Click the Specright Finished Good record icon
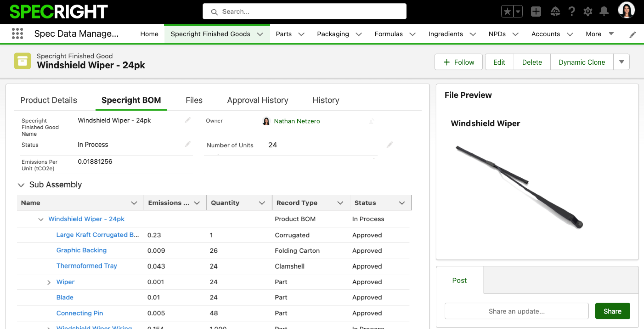644x329 pixels. pyautogui.click(x=22, y=61)
